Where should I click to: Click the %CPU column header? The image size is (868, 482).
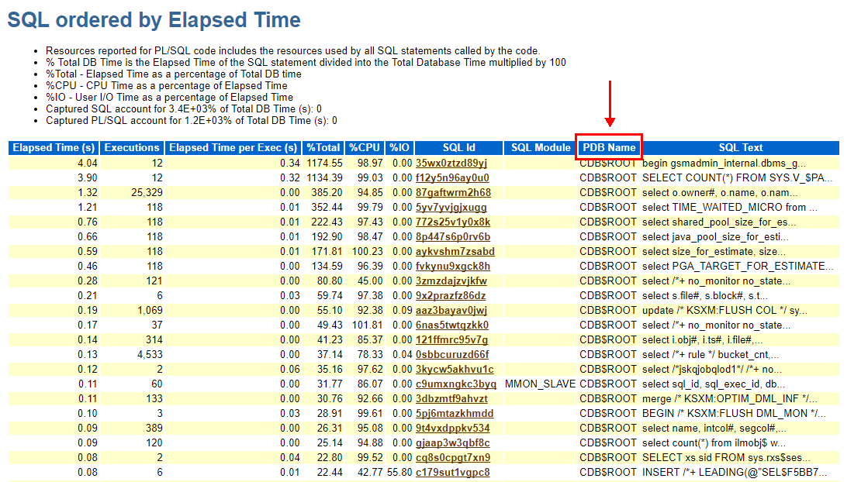point(365,147)
